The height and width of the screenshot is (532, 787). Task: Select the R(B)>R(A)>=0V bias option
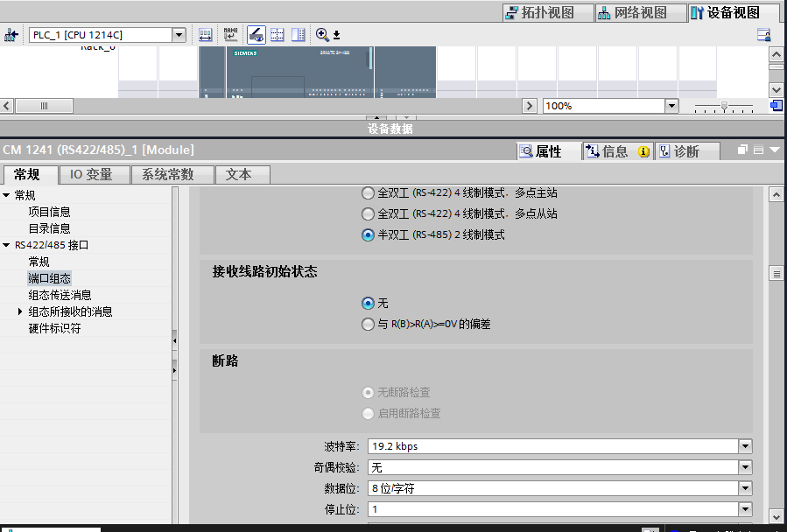tap(368, 324)
